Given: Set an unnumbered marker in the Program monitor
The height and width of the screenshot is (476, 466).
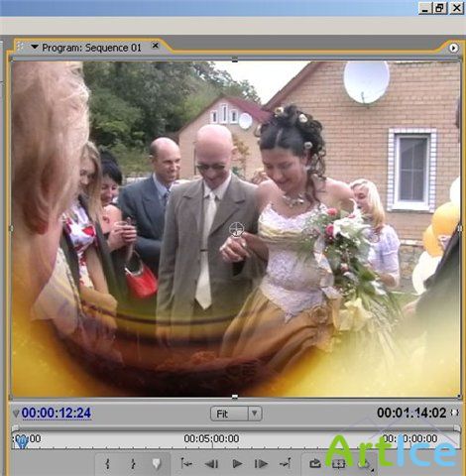Looking at the screenshot, I should tap(157, 464).
